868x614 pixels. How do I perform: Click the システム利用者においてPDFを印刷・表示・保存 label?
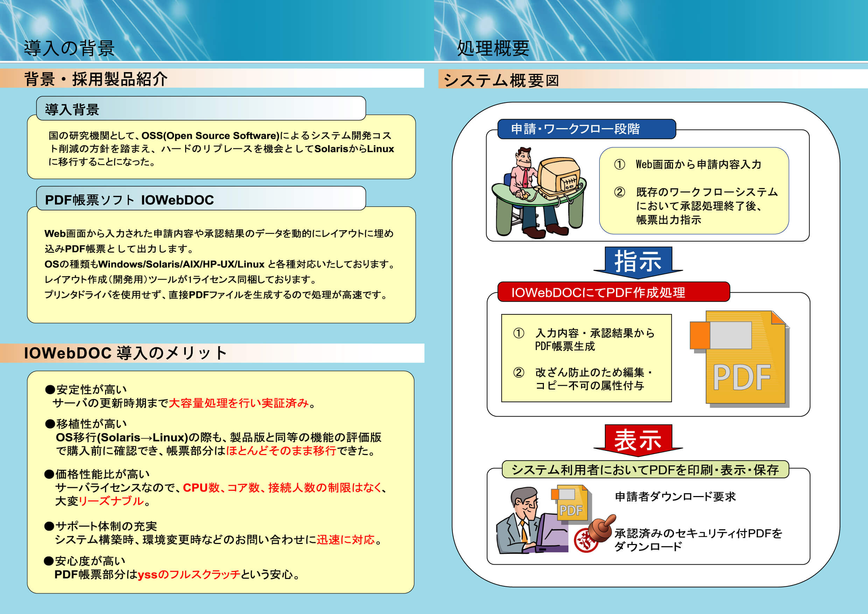point(645,470)
